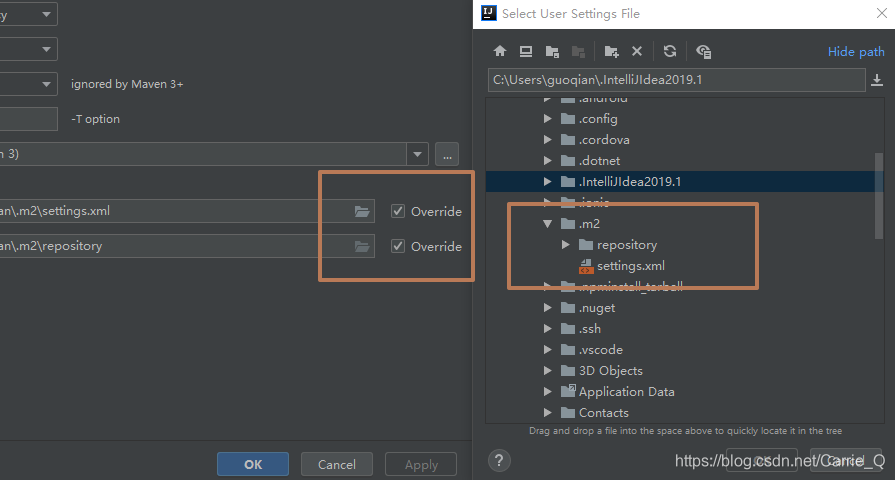Click OK in Maven settings dialog
The image size is (895, 480).
(253, 464)
